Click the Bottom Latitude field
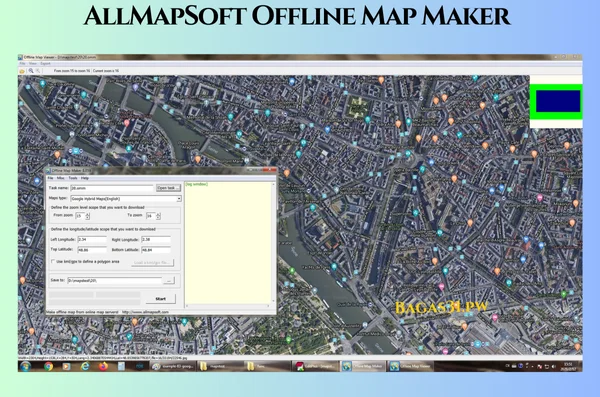The height and width of the screenshot is (397, 600). [156, 250]
